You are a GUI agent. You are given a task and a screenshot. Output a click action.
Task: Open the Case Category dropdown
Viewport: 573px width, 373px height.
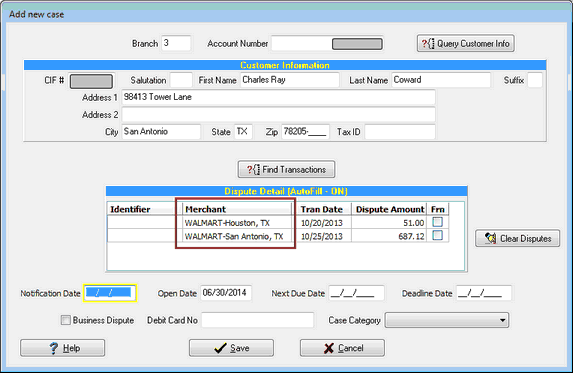pos(447,320)
